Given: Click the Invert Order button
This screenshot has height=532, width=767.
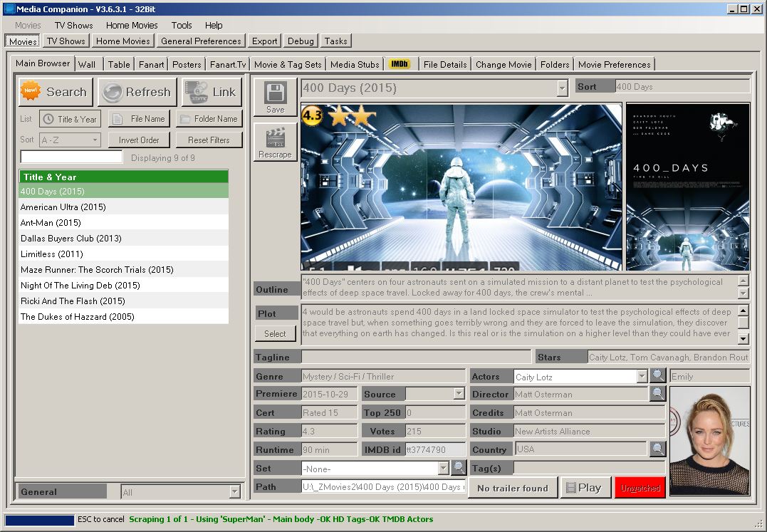Looking at the screenshot, I should (139, 140).
